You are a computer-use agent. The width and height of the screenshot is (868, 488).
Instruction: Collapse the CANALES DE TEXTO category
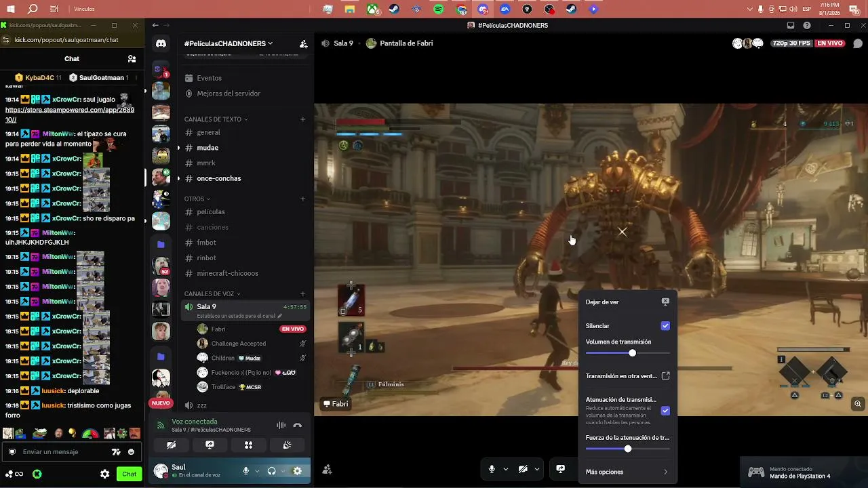coord(216,119)
